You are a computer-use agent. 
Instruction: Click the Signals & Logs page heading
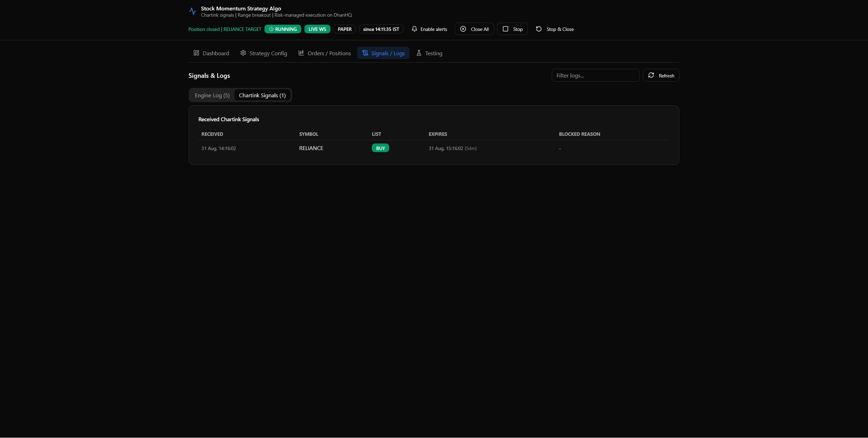pos(209,75)
